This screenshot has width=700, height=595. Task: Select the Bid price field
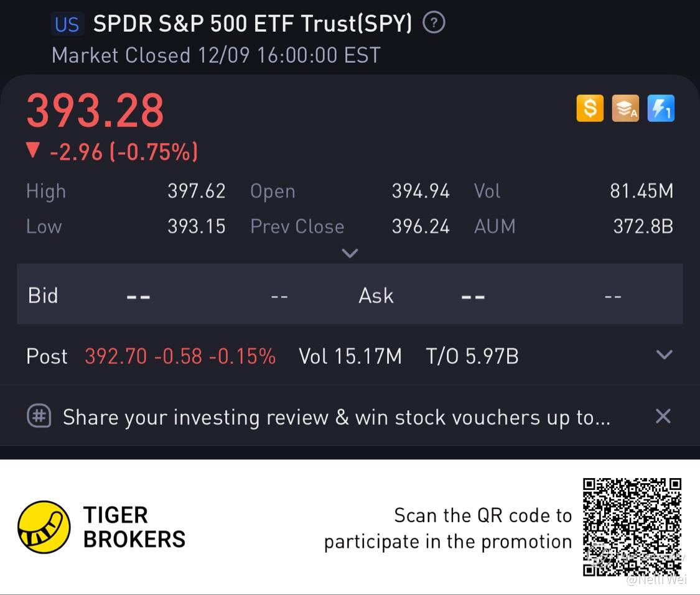(x=138, y=296)
